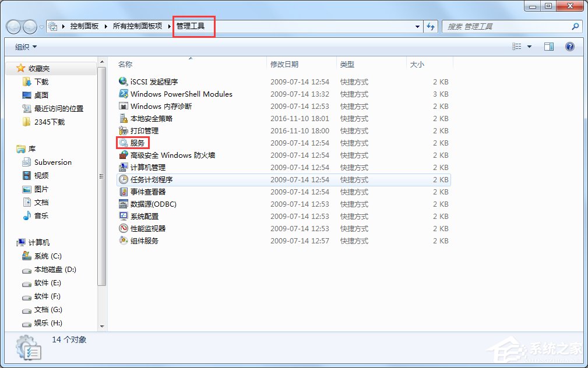Open 服务 (Services) shortcut
The height and width of the screenshot is (368, 588).
pyautogui.click(x=139, y=143)
